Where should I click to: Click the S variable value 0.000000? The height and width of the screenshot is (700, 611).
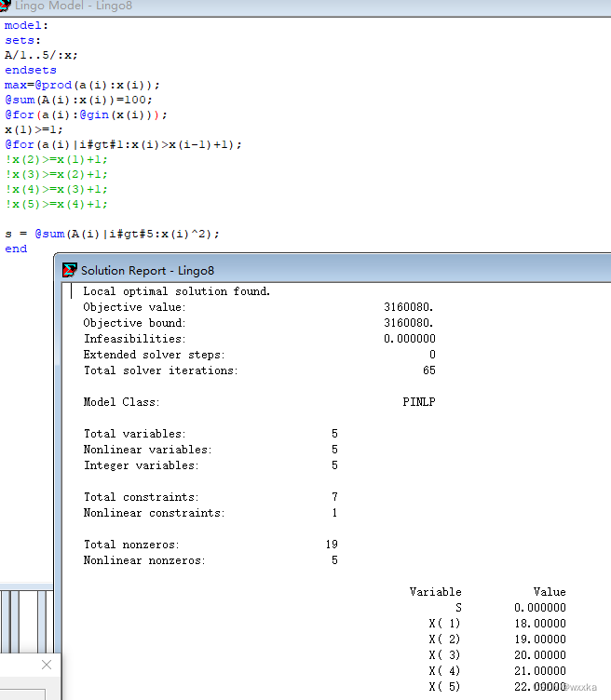(540, 608)
